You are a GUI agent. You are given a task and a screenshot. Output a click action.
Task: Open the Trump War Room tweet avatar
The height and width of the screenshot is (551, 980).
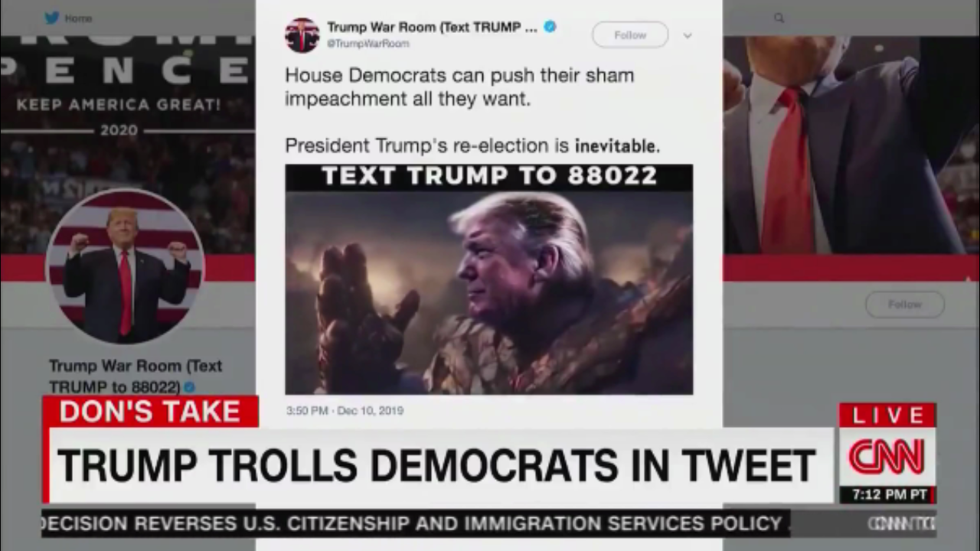(x=302, y=35)
